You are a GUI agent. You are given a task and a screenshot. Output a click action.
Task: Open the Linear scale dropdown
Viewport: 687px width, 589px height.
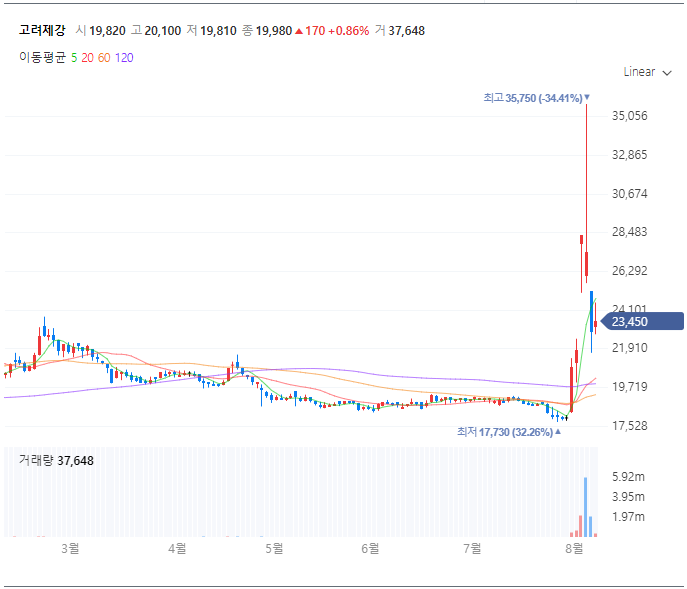(x=647, y=72)
